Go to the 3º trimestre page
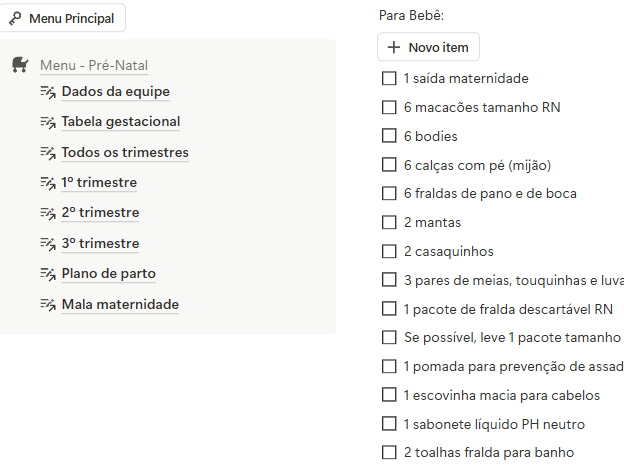This screenshot has height=467, width=624. [x=100, y=243]
